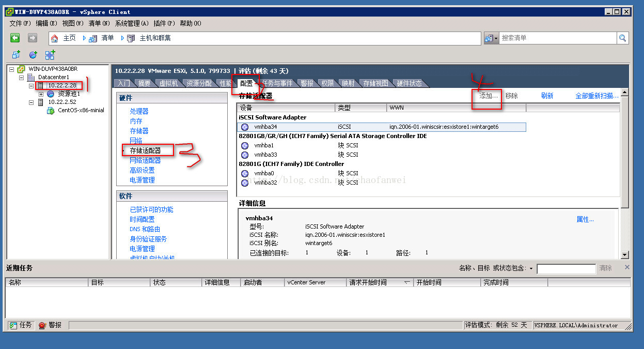Click the search inventory input field
Viewport: 644px width, 349px height.
tap(558, 38)
